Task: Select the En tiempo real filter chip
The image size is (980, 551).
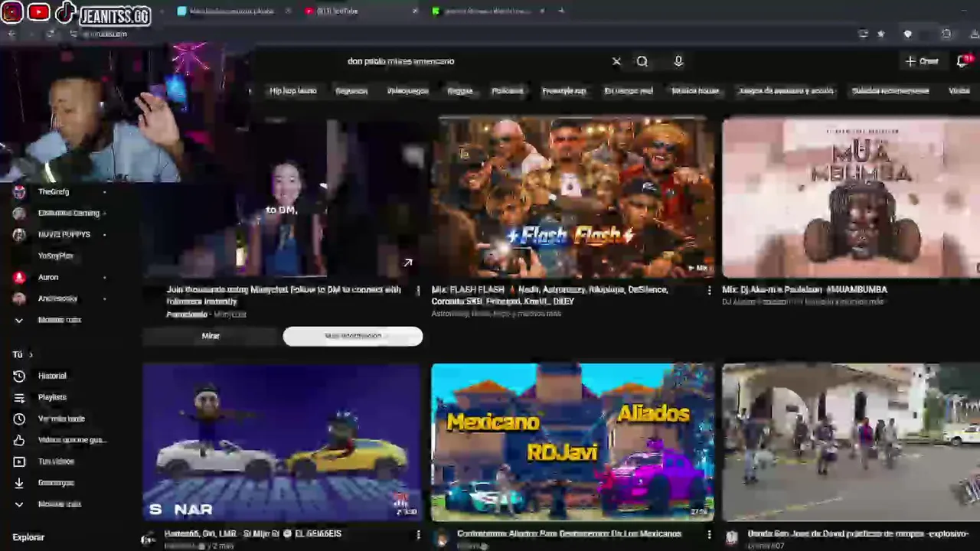Action: (629, 90)
